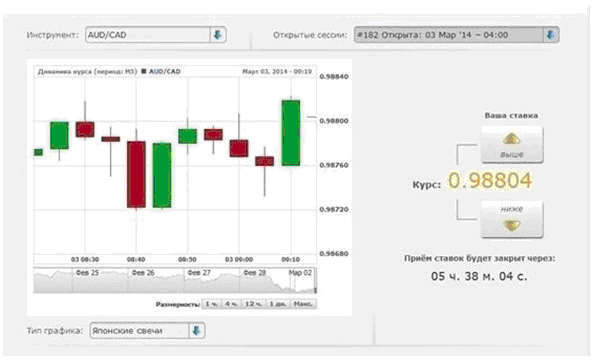
Task: Open the Инструмент dropdown arrow
Action: point(218,35)
